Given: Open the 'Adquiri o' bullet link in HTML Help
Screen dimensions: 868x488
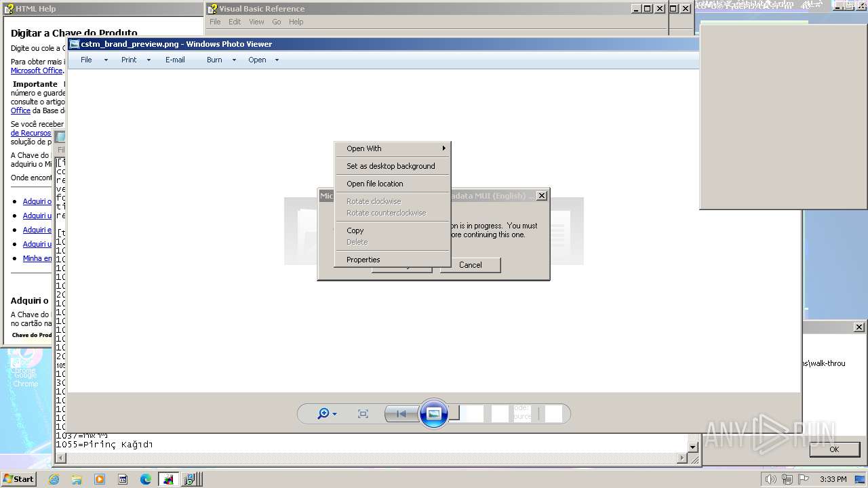Looking at the screenshot, I should click(x=37, y=201).
